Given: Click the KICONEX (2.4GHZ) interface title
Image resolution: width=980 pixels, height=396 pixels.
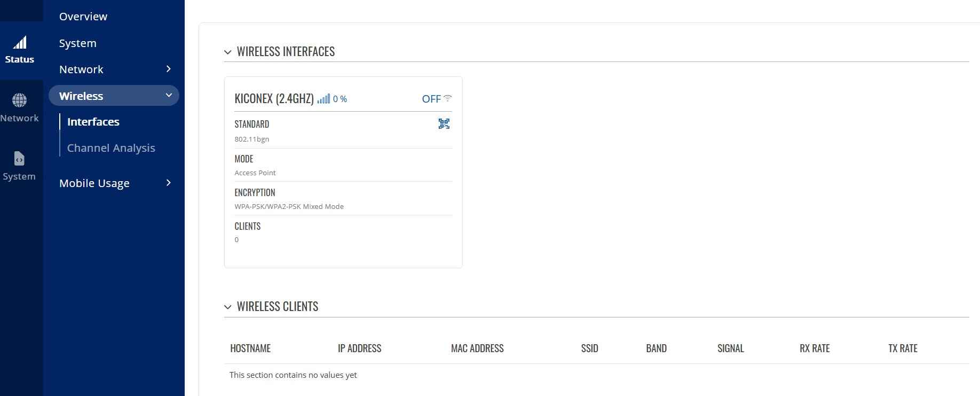Looking at the screenshot, I should coord(274,99).
